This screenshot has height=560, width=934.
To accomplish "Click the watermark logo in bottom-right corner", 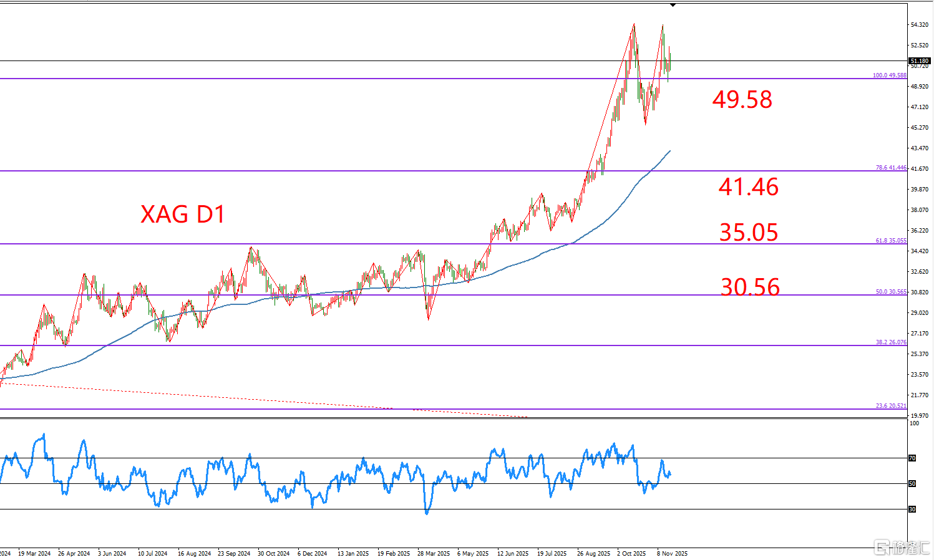I will pos(902,547).
